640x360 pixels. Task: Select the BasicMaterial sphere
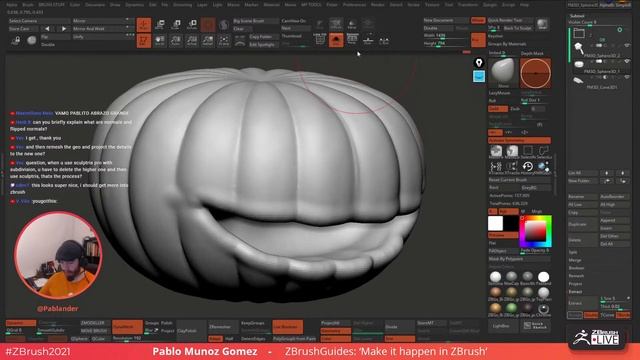pyautogui.click(x=527, y=277)
